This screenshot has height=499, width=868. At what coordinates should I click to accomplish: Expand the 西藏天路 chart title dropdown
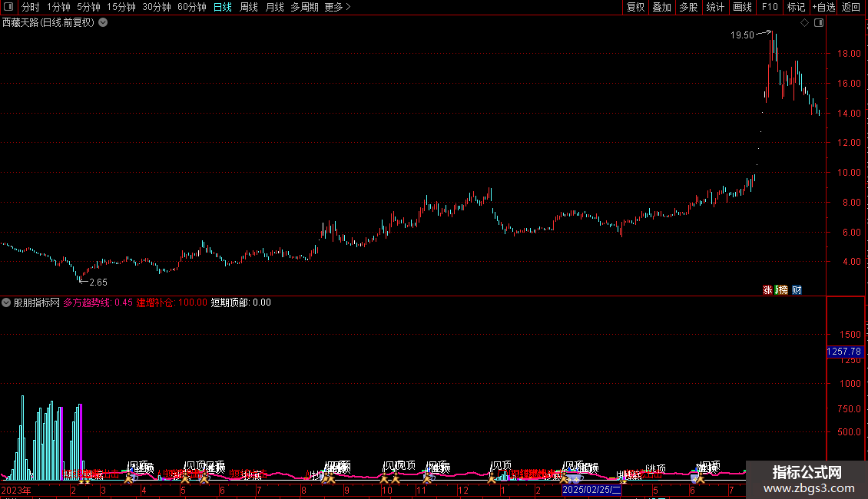point(103,23)
